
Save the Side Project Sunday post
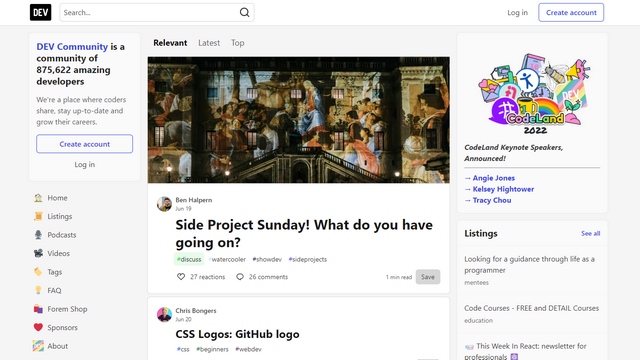(428, 277)
